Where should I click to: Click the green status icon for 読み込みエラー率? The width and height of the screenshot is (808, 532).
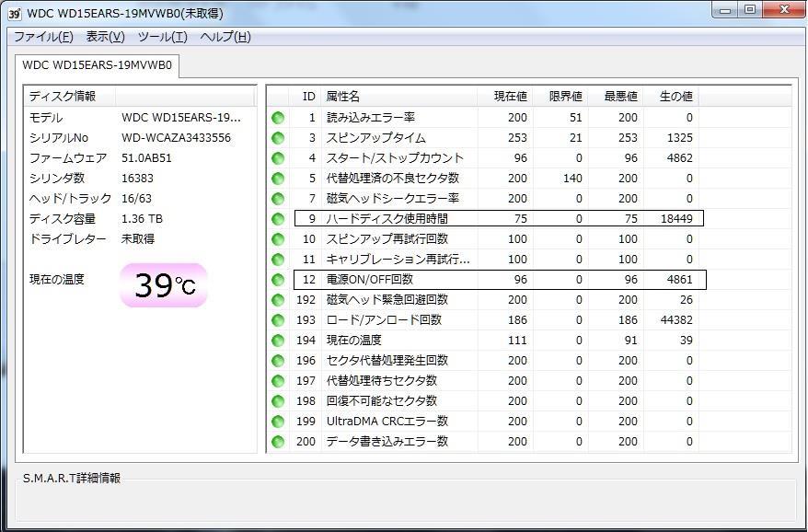point(278,118)
